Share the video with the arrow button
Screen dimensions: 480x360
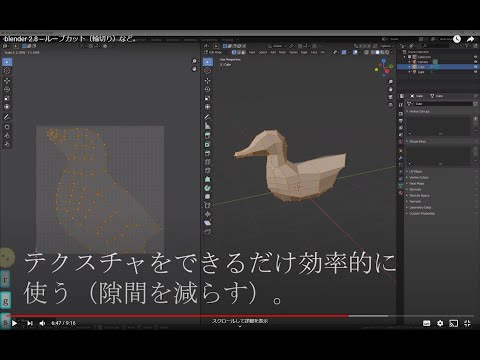click(x=470, y=39)
